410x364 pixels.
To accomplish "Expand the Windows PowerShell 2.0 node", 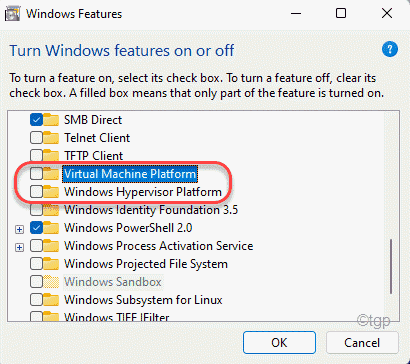I will (x=20, y=229).
